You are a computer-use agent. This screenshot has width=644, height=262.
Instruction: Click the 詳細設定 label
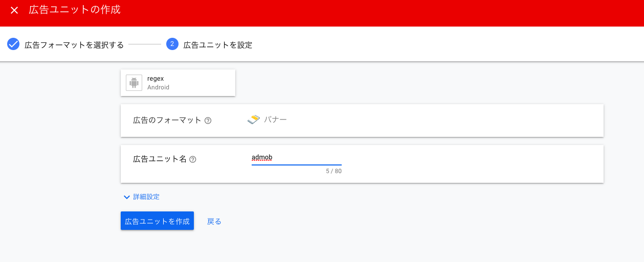point(146,197)
